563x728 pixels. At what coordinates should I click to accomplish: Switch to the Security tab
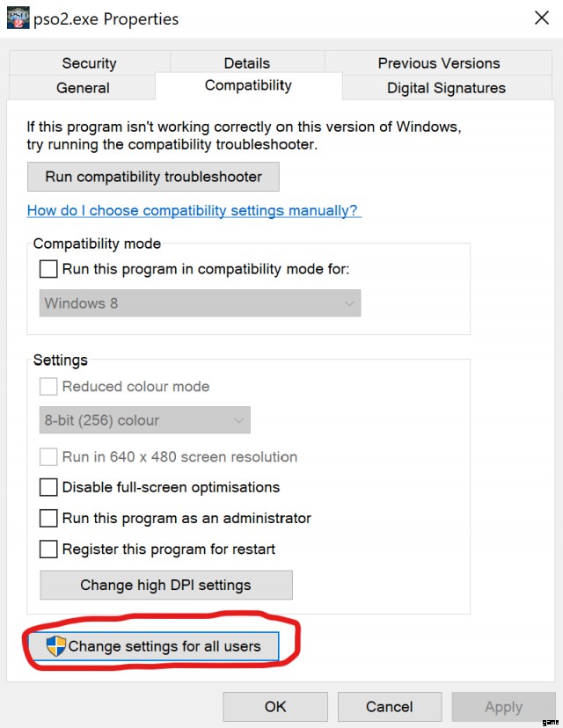89,63
